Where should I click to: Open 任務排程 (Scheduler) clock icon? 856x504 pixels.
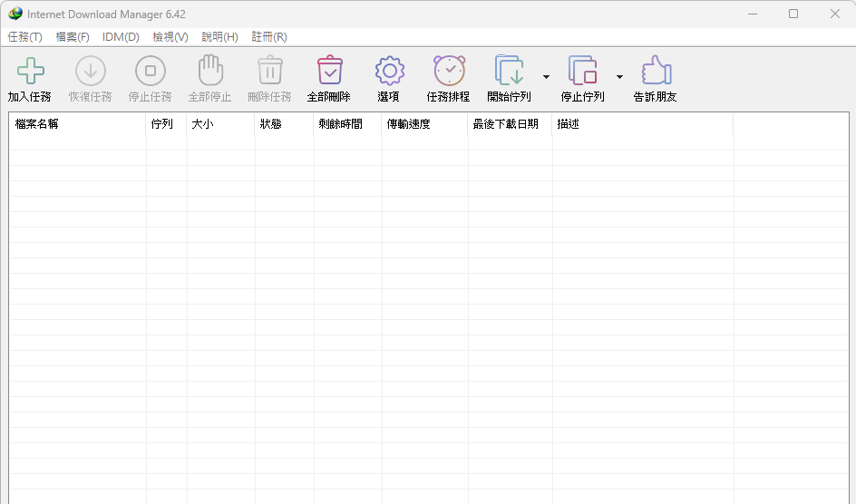[x=449, y=71]
